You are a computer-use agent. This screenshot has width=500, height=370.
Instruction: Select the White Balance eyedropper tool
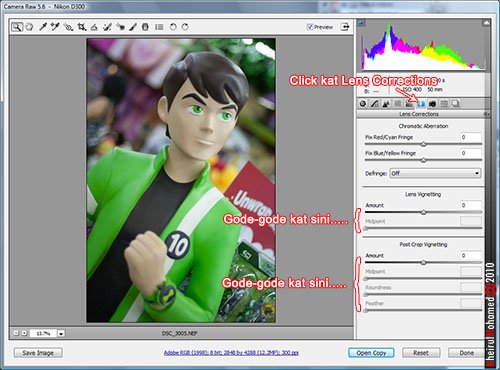tap(43, 27)
